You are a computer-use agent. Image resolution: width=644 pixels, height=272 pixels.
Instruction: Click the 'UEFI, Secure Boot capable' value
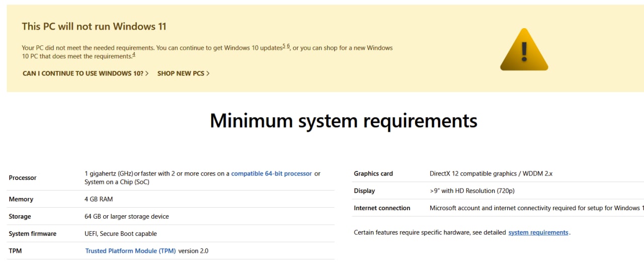pyautogui.click(x=121, y=234)
